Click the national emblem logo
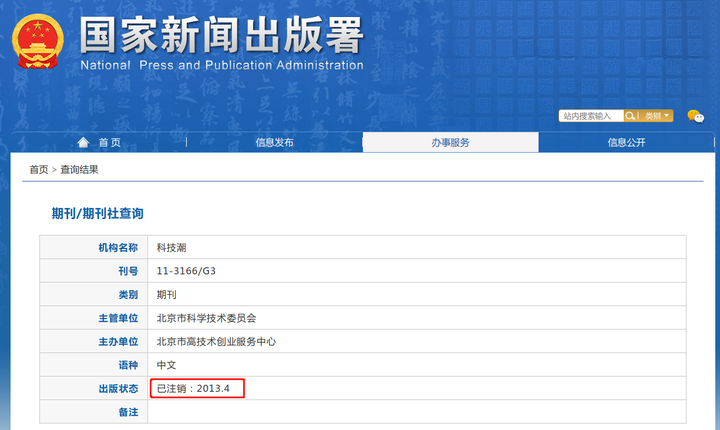720x430 pixels. (38, 41)
